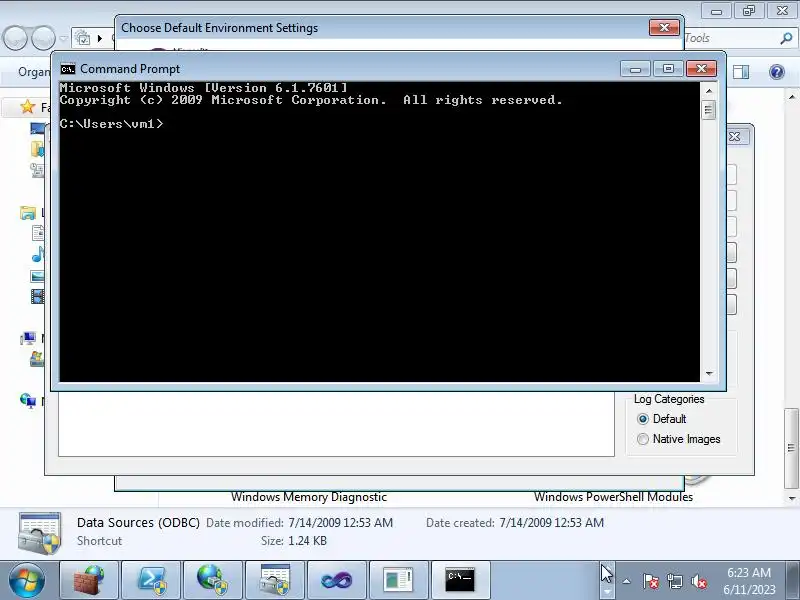This screenshot has width=800, height=600.
Task: Maximize the Command Prompt window
Action: point(668,69)
